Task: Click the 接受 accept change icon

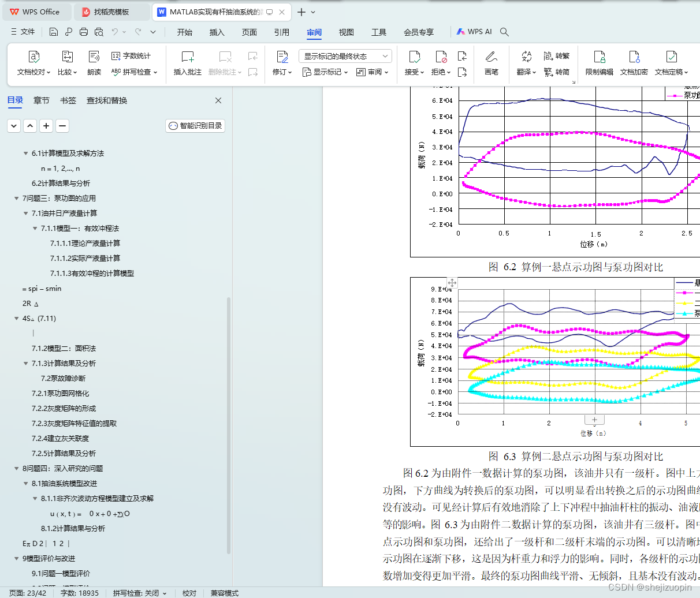Action: tap(415, 57)
